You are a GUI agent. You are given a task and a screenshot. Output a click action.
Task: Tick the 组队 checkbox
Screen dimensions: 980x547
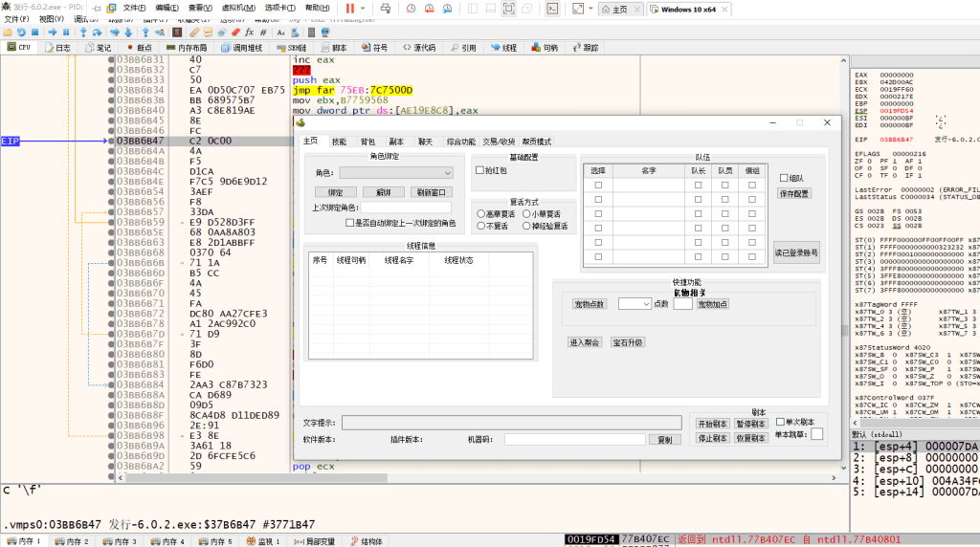coord(783,178)
